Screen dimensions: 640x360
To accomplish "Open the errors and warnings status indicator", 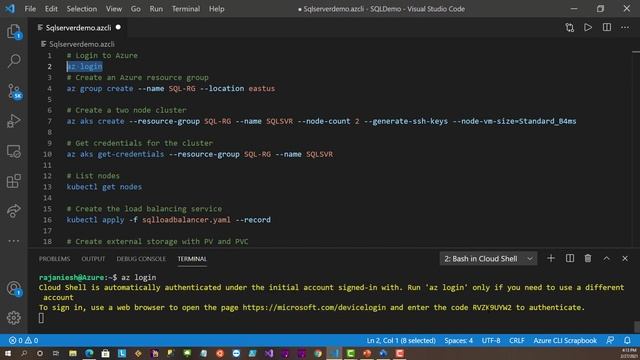I will click(23, 340).
